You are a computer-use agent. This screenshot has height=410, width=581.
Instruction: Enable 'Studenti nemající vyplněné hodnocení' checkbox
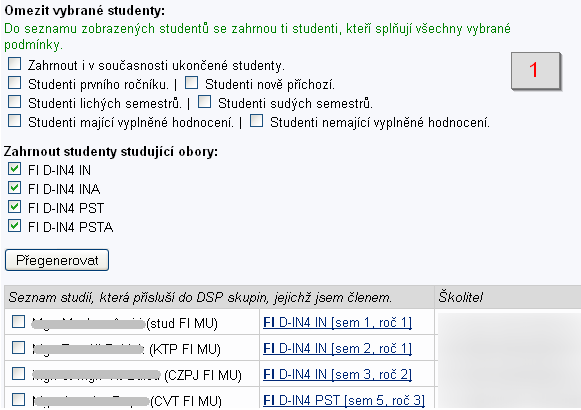coord(256,121)
